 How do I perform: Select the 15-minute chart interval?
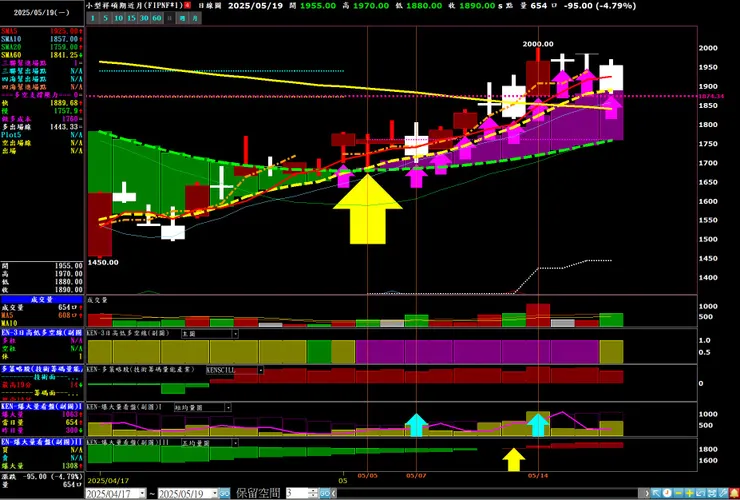[x=131, y=18]
